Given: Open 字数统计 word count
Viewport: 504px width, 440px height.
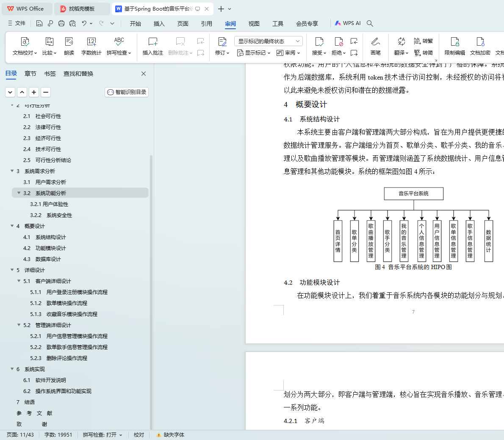Looking at the screenshot, I should pos(91,46).
